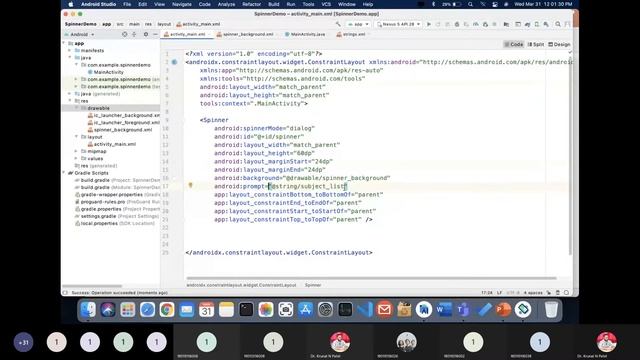Click the Project panel horizontal scrollbar
The width and height of the screenshot is (640, 360).
point(92,286)
